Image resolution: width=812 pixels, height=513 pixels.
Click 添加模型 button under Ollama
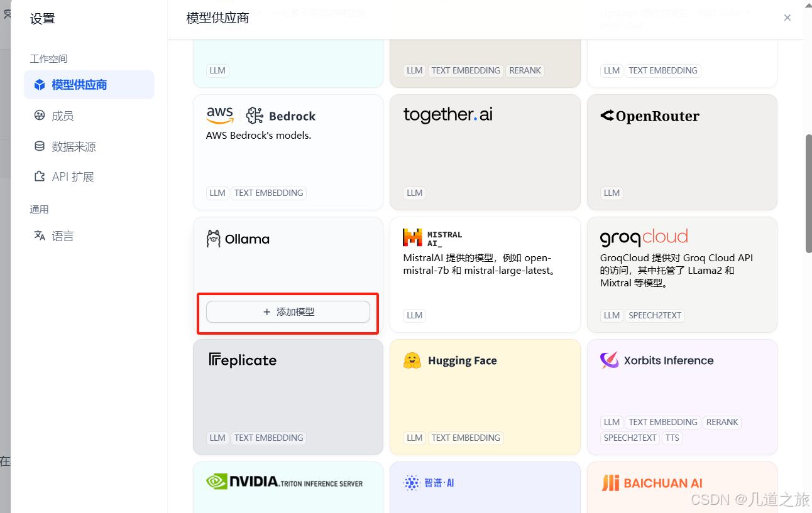(x=288, y=312)
